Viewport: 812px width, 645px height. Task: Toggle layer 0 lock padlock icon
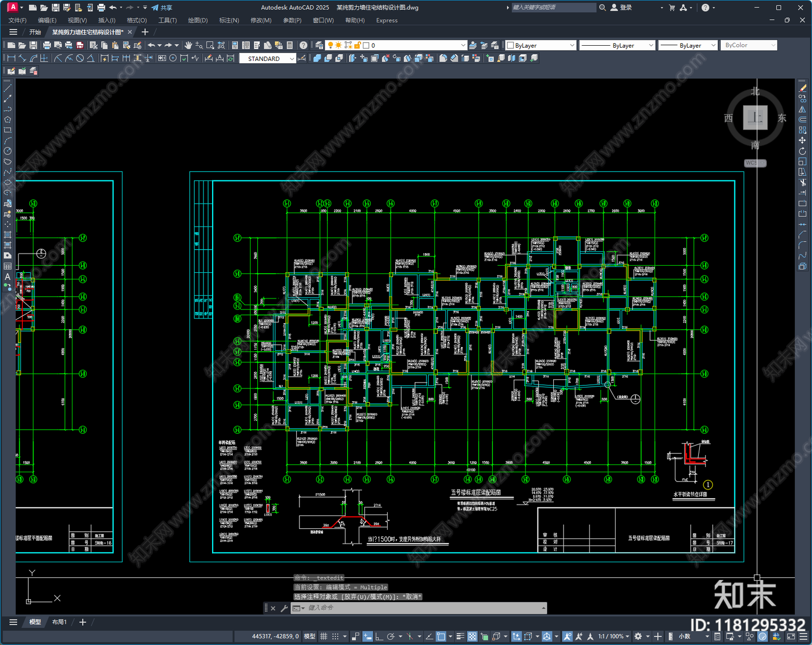(x=357, y=45)
